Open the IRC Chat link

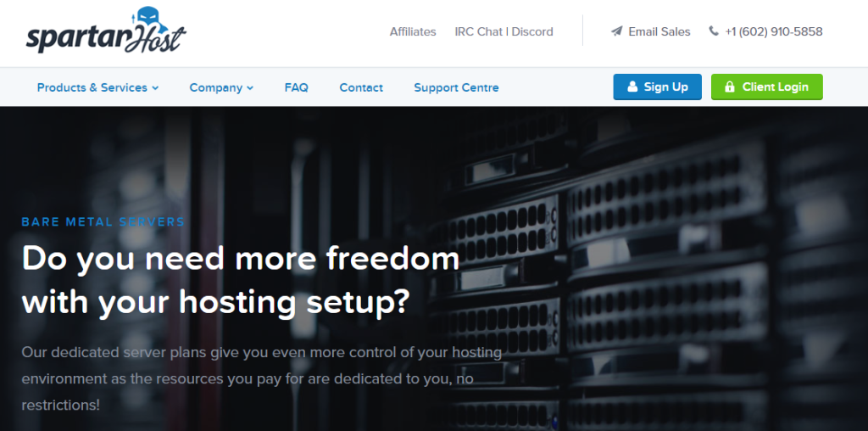tap(479, 31)
